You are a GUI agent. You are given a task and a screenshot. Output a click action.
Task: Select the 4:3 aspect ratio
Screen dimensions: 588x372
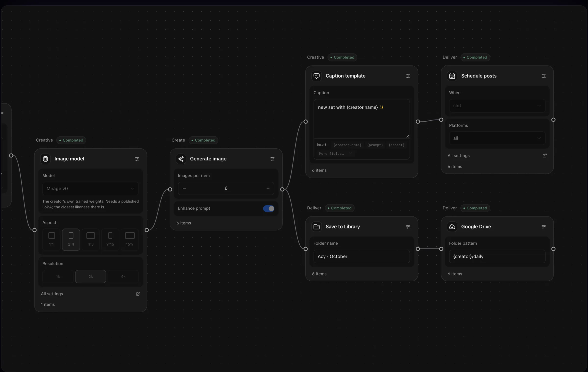pos(91,239)
